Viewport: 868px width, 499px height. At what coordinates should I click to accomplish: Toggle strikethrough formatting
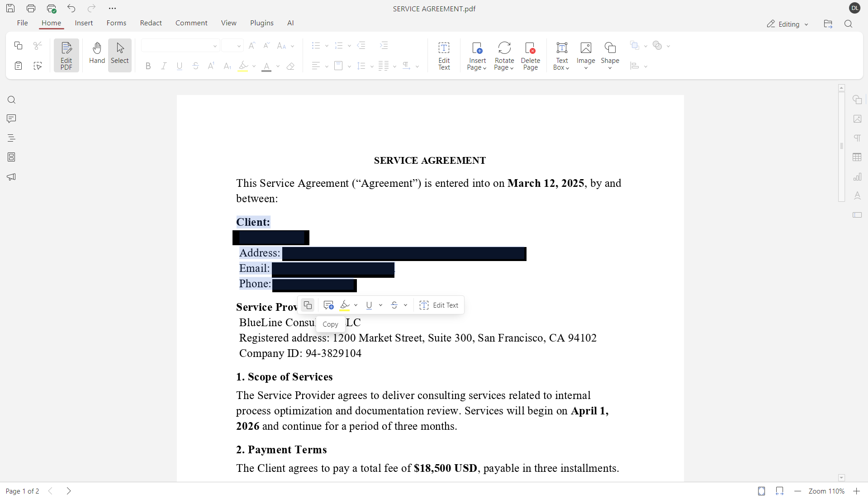click(195, 66)
